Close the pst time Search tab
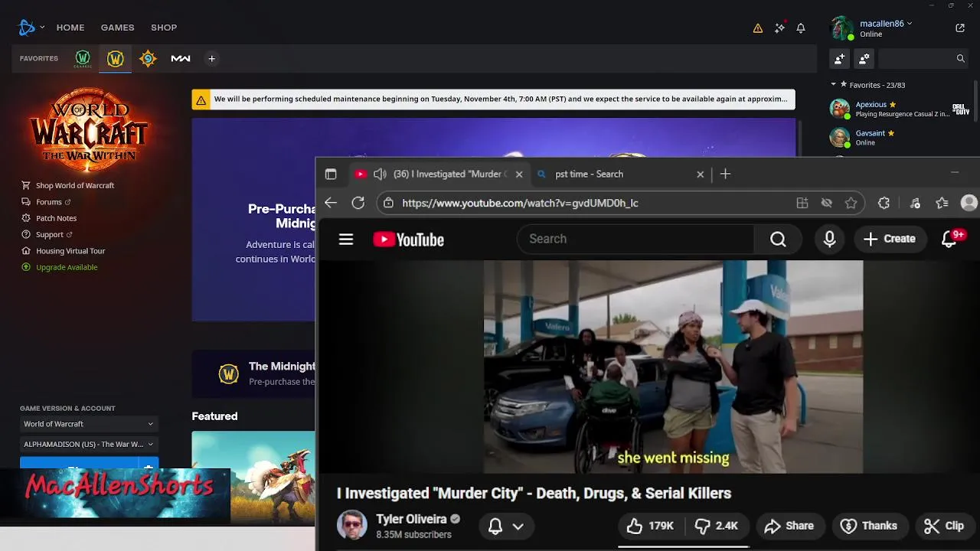This screenshot has height=551, width=980. pos(700,174)
